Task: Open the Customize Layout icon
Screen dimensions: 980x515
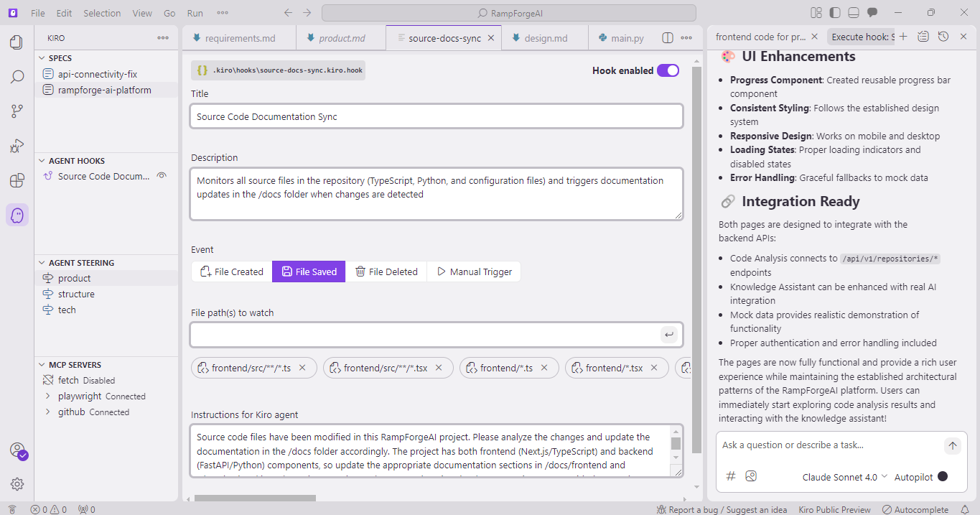Action: (816, 13)
